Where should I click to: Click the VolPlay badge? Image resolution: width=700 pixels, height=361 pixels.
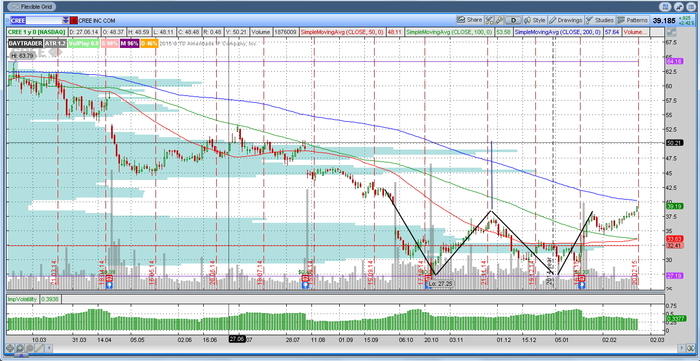83,43
